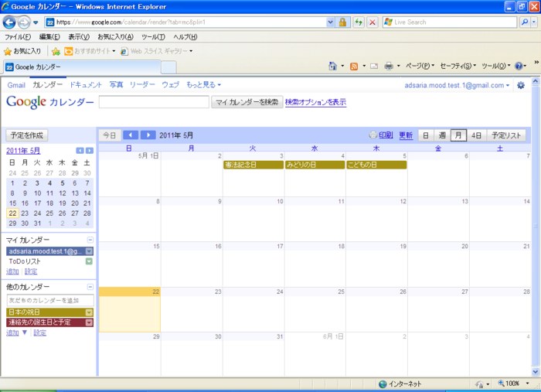
Task: Open the ツール(T) menu
Action: tap(153, 37)
